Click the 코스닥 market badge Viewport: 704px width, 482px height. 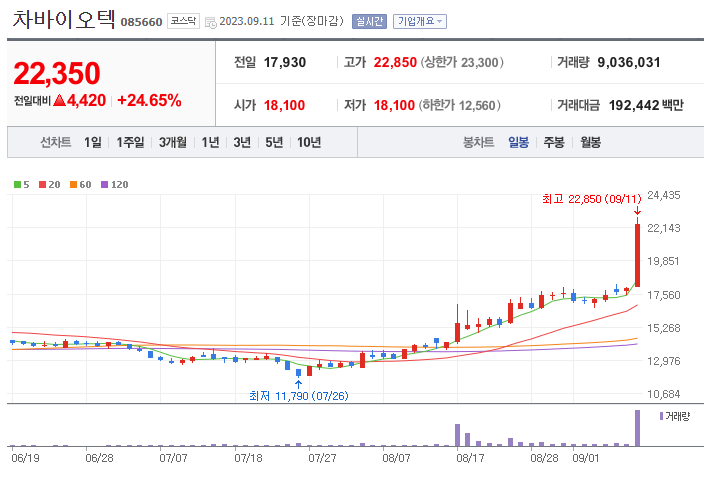pyautogui.click(x=183, y=21)
